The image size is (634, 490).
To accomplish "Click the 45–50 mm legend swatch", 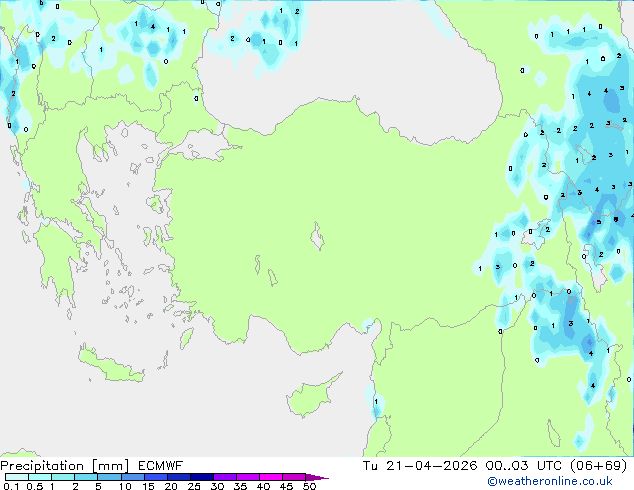I will point(294,477).
